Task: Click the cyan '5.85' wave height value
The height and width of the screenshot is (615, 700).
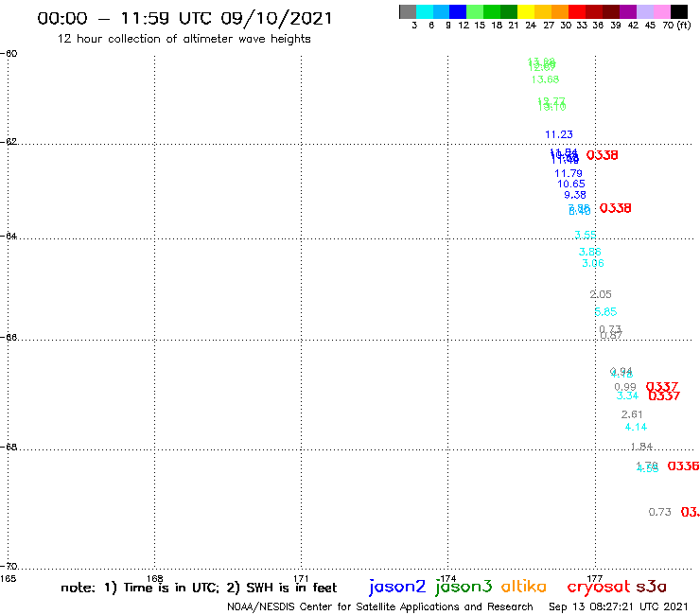Action: (605, 311)
